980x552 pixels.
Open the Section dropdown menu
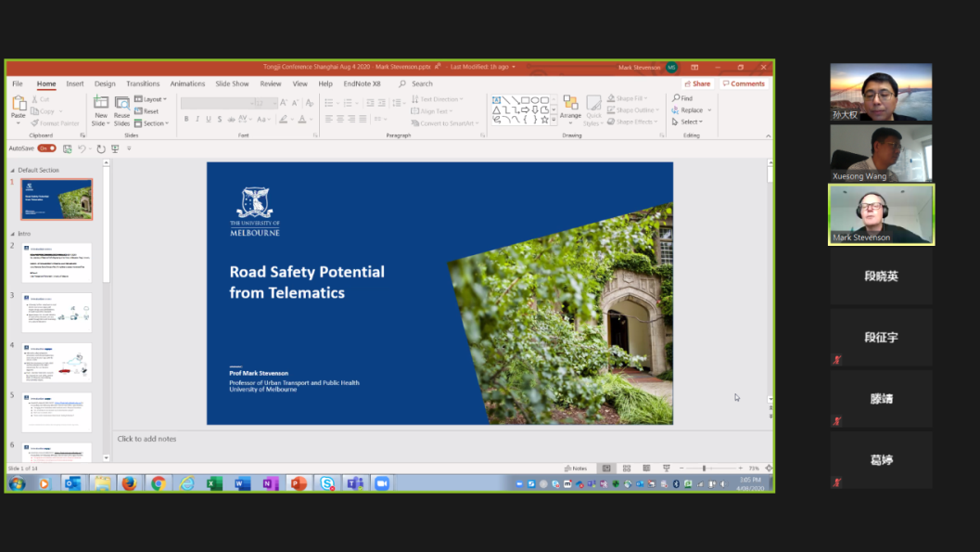[x=153, y=123]
